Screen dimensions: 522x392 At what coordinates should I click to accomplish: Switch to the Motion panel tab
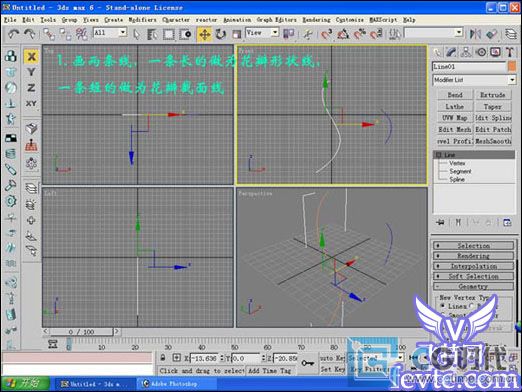point(481,52)
